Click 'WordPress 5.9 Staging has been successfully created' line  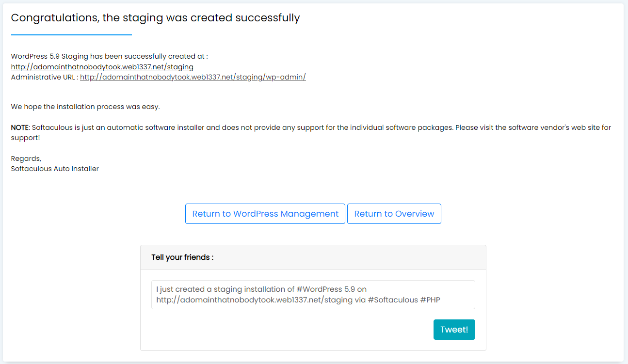pyautogui.click(x=109, y=56)
